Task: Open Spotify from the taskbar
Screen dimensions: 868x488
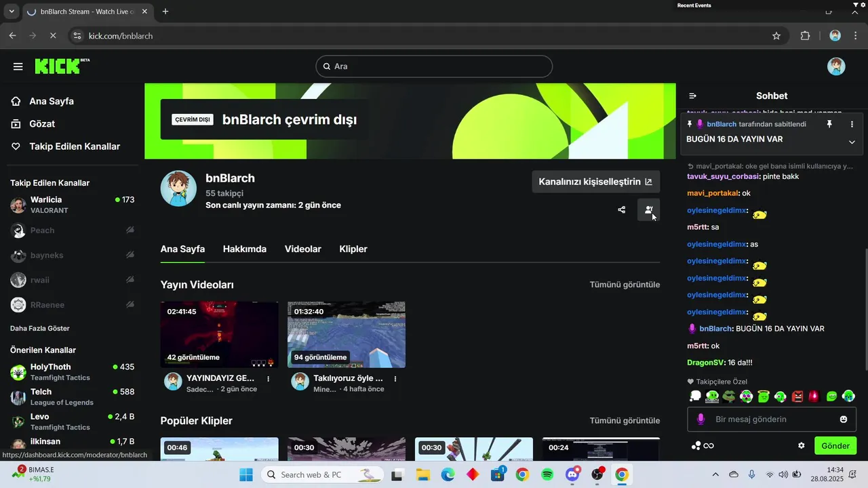Action: [547, 474]
